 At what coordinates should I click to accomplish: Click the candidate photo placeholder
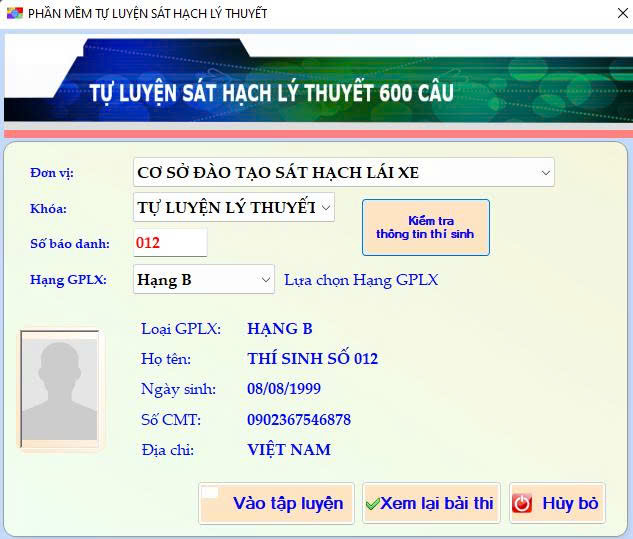[x=60, y=389]
